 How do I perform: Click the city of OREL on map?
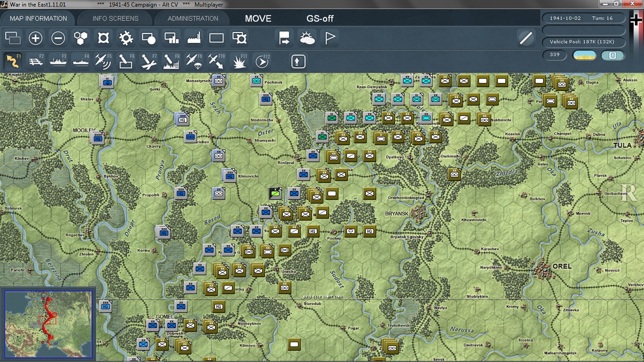543,271
